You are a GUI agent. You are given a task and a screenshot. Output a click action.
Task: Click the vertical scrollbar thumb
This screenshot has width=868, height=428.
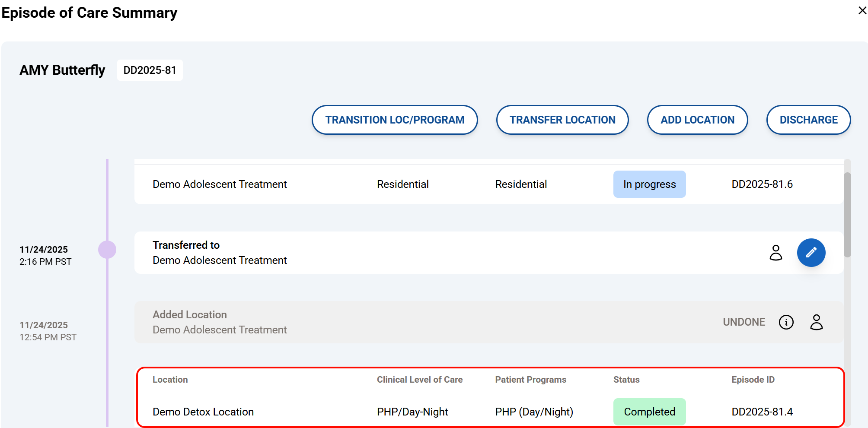(x=847, y=215)
